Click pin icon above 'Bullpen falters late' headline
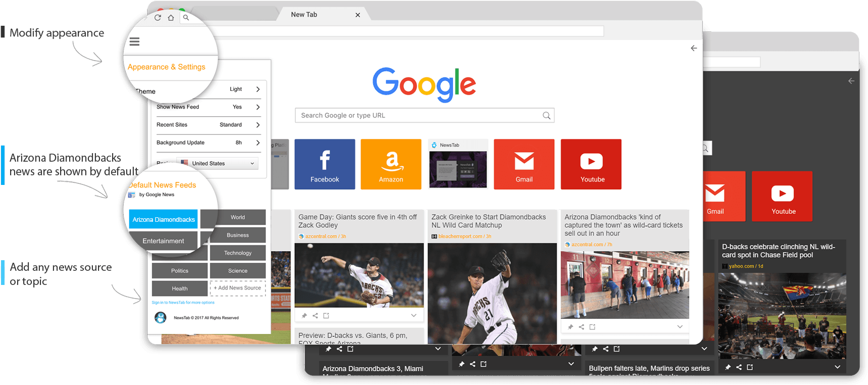This screenshot has width=868, height=385. pos(594,349)
